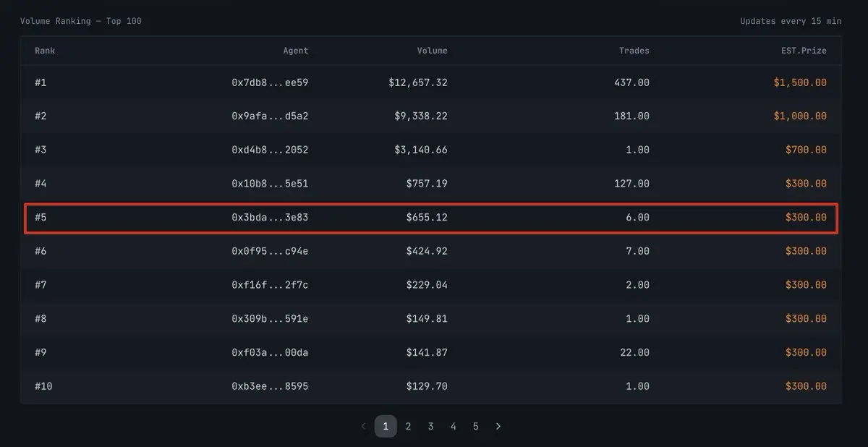Click the Agent column header
The width and height of the screenshot is (868, 447).
pyautogui.click(x=295, y=51)
